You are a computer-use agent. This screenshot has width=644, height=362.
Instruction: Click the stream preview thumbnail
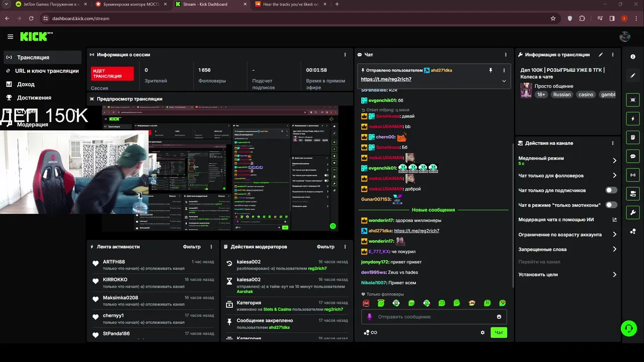pos(220,168)
